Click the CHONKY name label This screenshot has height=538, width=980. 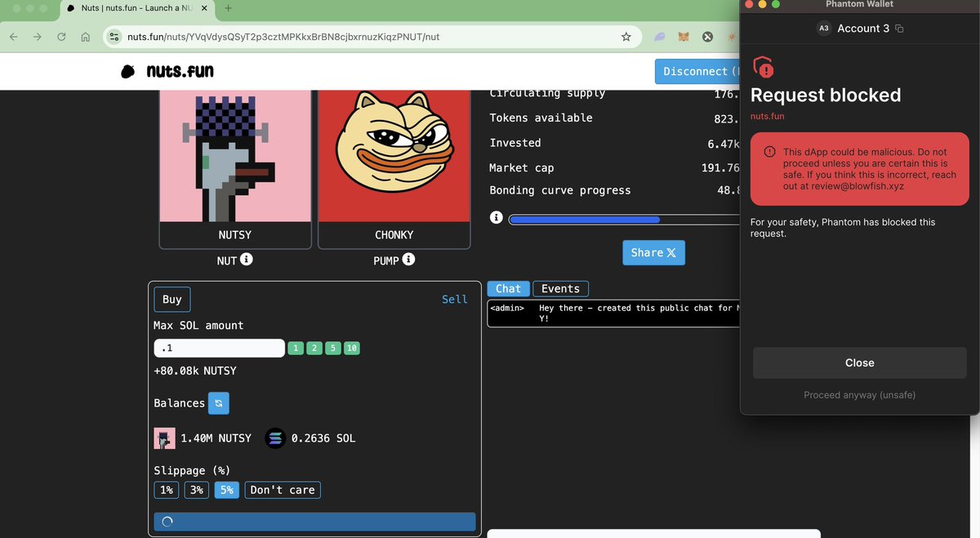[394, 235]
